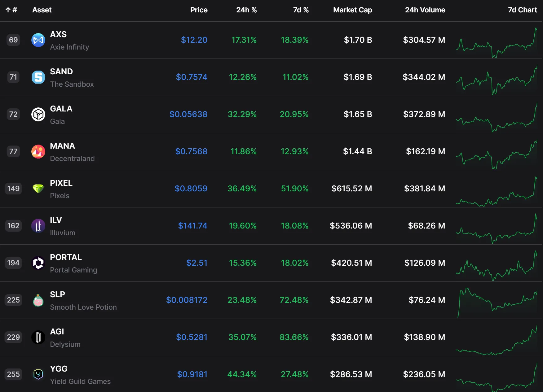
Task: Open the Yield Guild Games asset name
Action: 80,381
